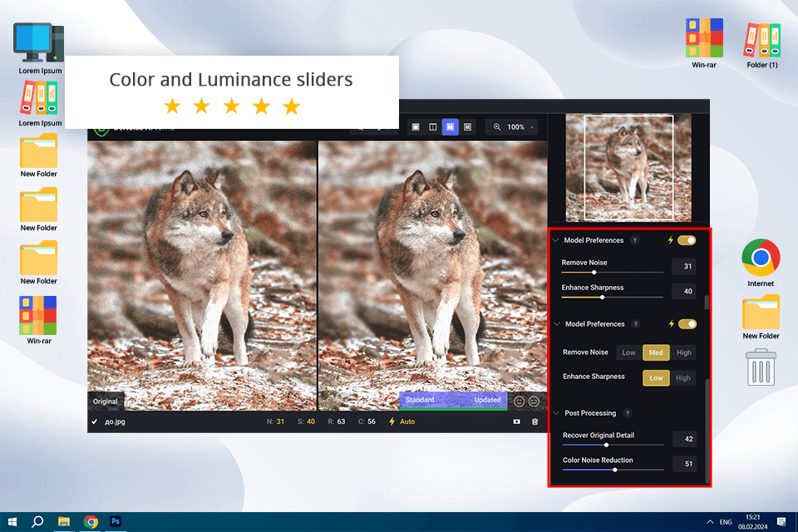Image resolution: width=798 pixels, height=532 pixels.
Task: Click lightning icon in slider-based Model Preferences header
Action: (671, 240)
